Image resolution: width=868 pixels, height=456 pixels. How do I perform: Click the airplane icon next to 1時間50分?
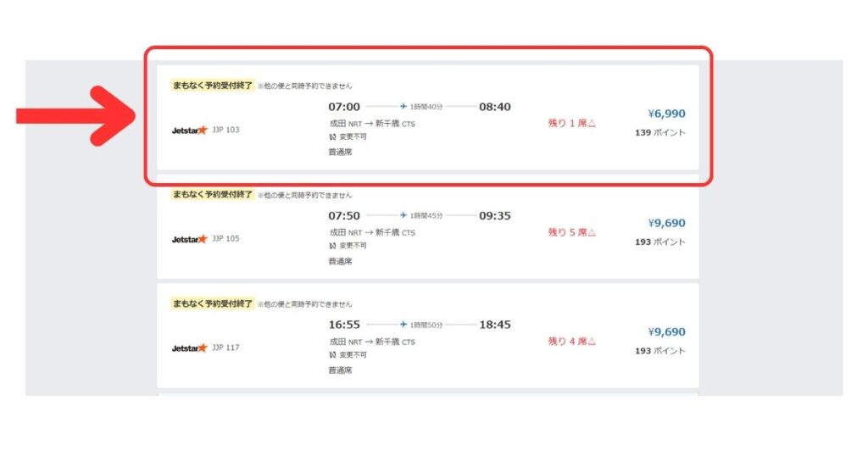(403, 325)
